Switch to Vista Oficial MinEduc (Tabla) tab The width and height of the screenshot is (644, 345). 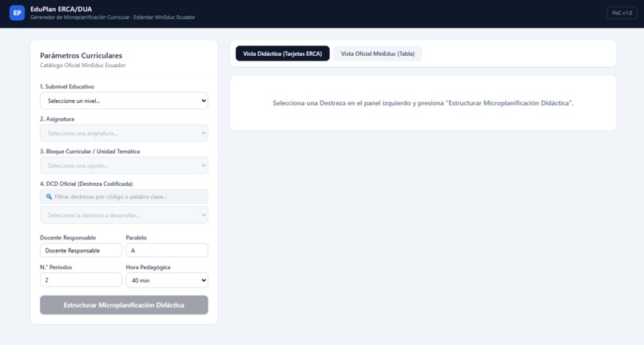click(377, 54)
